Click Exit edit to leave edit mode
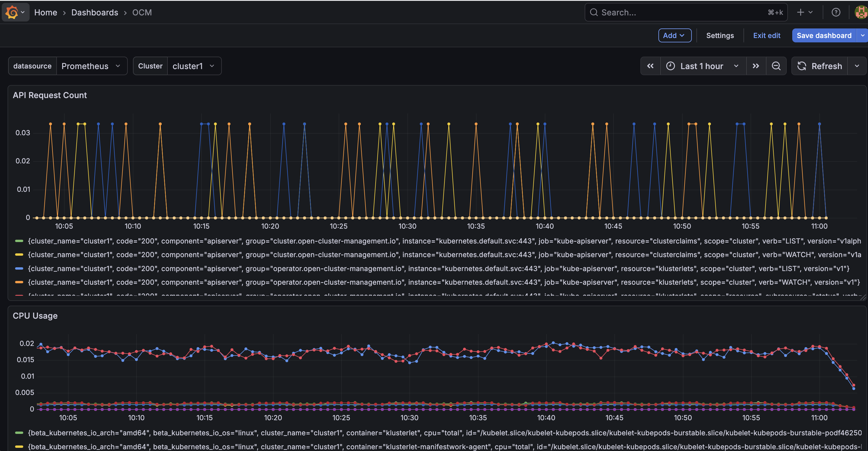868x451 pixels. pos(767,35)
